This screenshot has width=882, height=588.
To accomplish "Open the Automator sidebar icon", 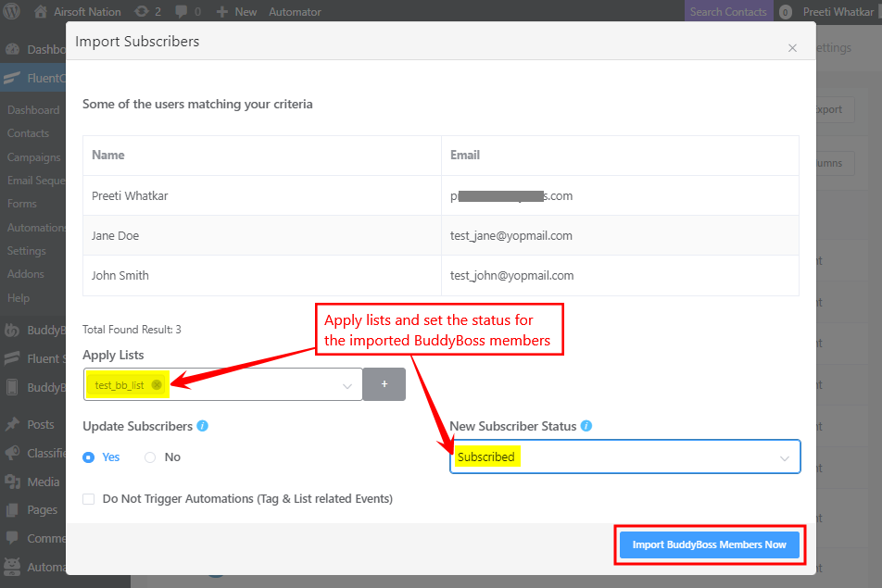I will pyautogui.click(x=12, y=566).
